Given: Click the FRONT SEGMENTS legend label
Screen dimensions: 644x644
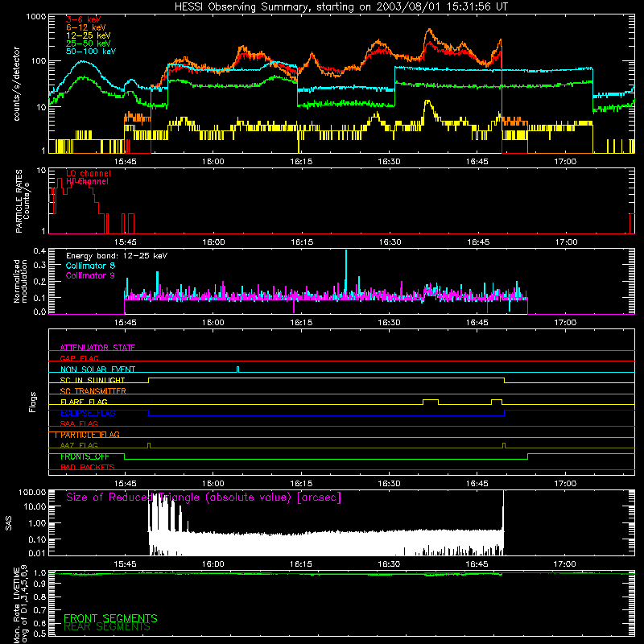Looking at the screenshot, I should 110,618.
